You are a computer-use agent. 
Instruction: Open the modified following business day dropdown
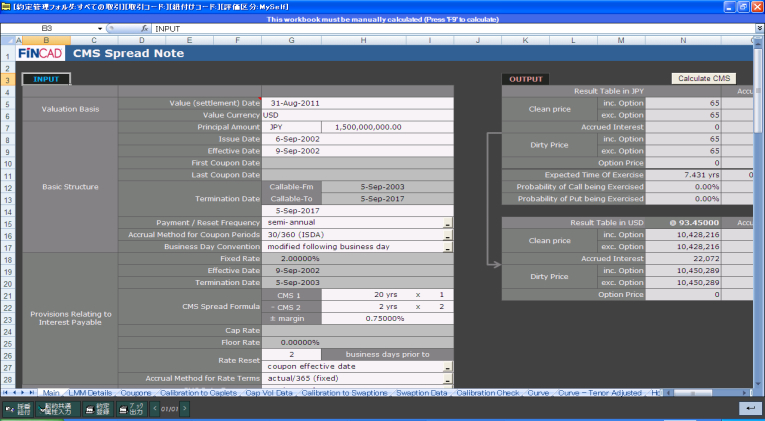click(x=447, y=247)
